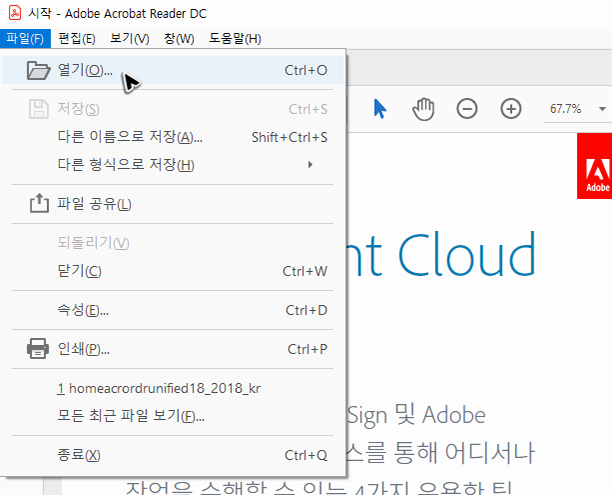This screenshot has width=612, height=495.
Task: Choose 다른 형식으로 저장(H) menu item
Action: [173, 164]
